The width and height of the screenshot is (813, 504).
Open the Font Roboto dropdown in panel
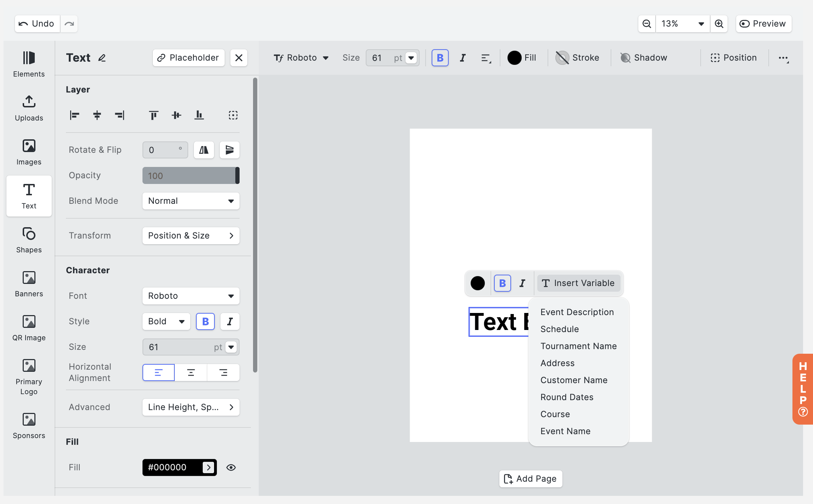(191, 296)
